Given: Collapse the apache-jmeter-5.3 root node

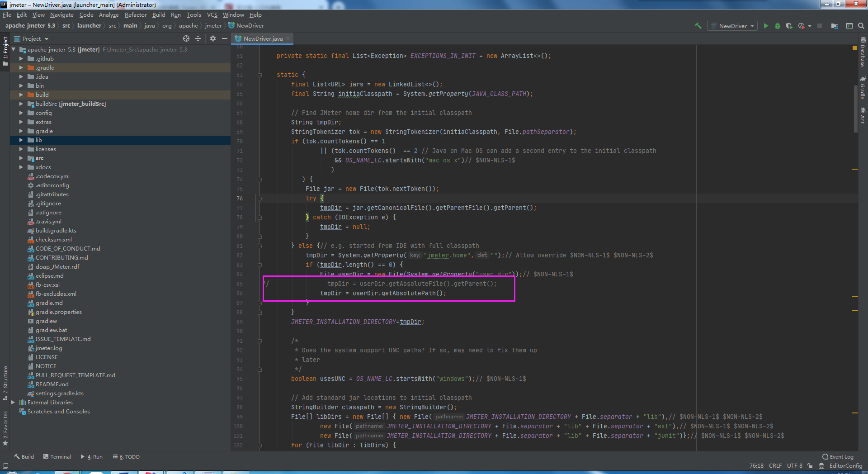Looking at the screenshot, I should pos(14,50).
